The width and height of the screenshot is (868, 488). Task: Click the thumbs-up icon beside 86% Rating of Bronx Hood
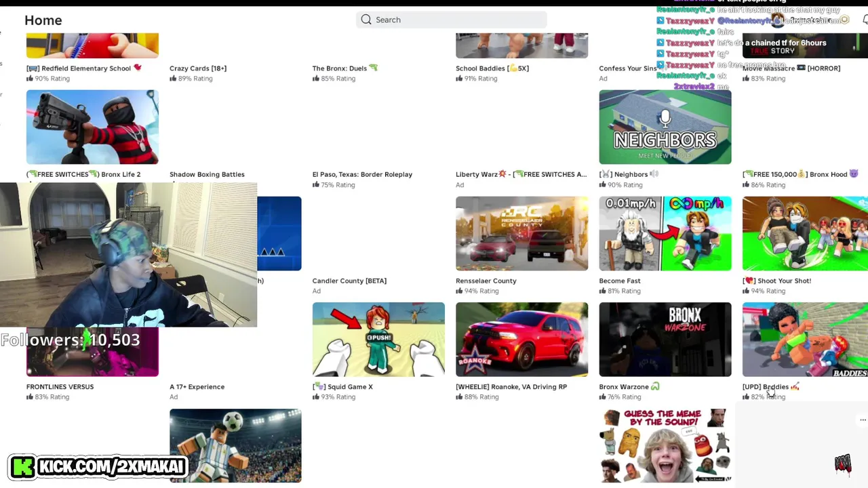coord(746,184)
